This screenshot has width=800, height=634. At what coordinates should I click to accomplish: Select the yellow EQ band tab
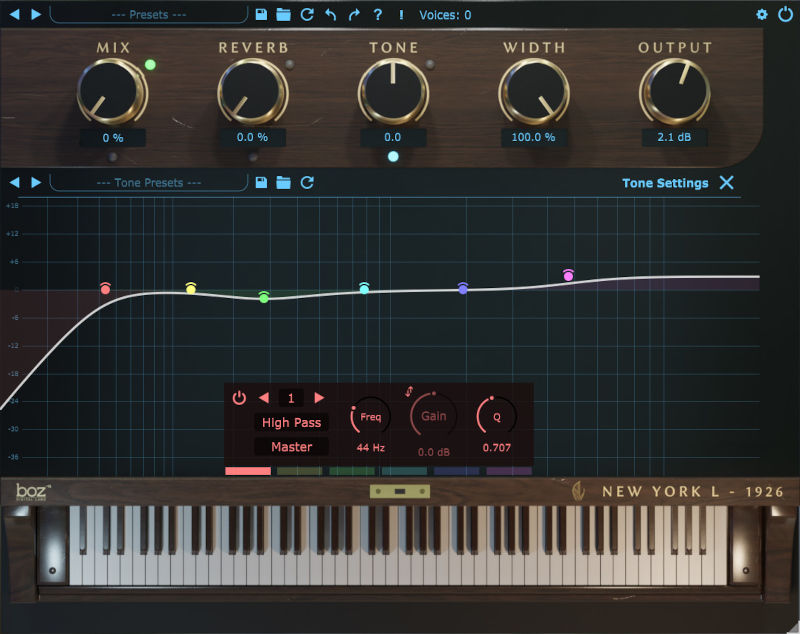point(300,471)
